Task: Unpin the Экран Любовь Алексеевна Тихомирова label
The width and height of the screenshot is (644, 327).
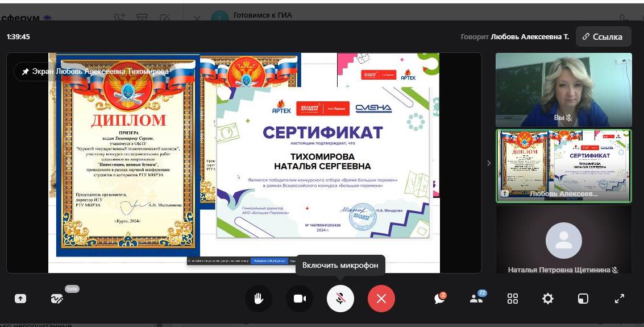Action: pos(26,72)
